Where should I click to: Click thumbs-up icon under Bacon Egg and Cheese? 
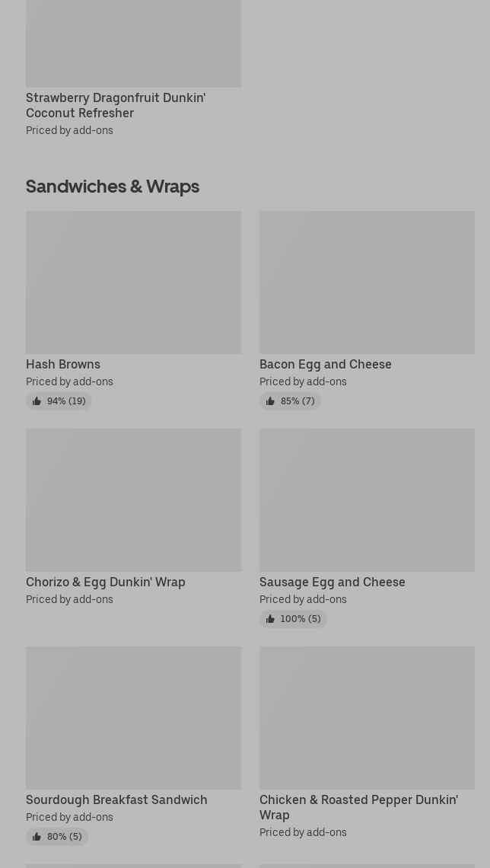pyautogui.click(x=270, y=401)
